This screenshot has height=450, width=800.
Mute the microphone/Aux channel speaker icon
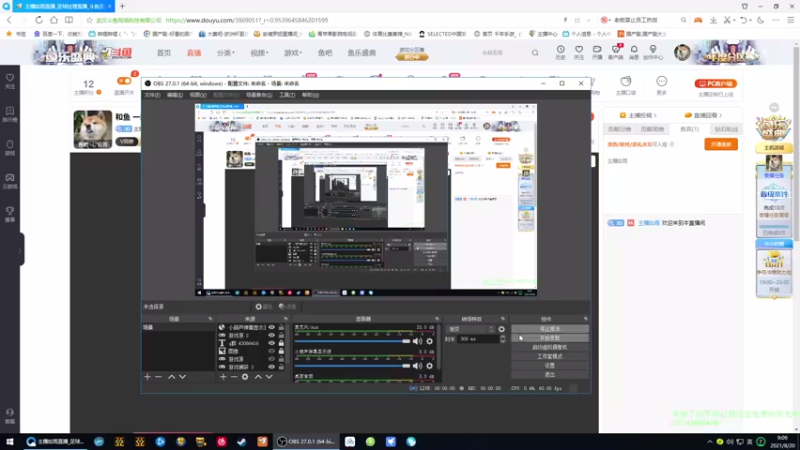coord(417,341)
